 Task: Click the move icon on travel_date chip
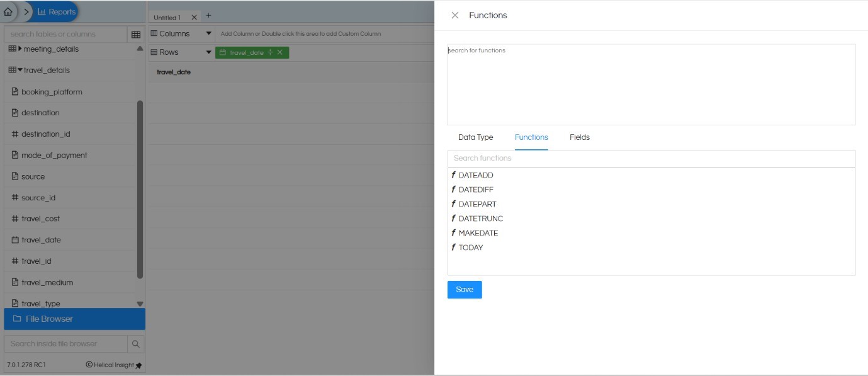(x=270, y=52)
